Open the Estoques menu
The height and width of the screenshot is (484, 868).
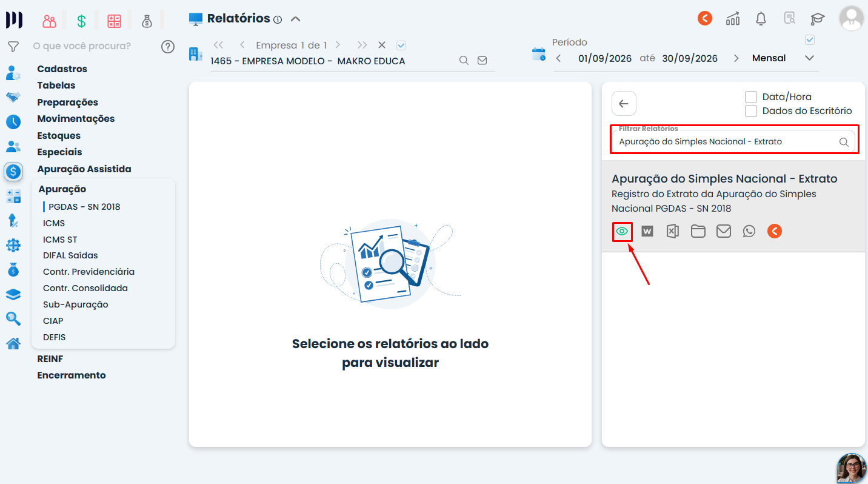59,135
